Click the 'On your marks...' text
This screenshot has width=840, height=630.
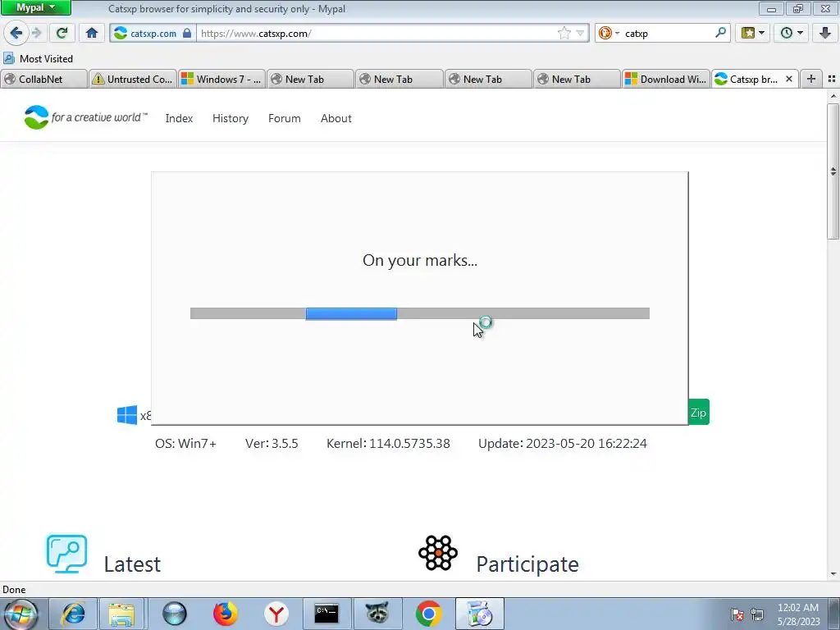(x=420, y=260)
